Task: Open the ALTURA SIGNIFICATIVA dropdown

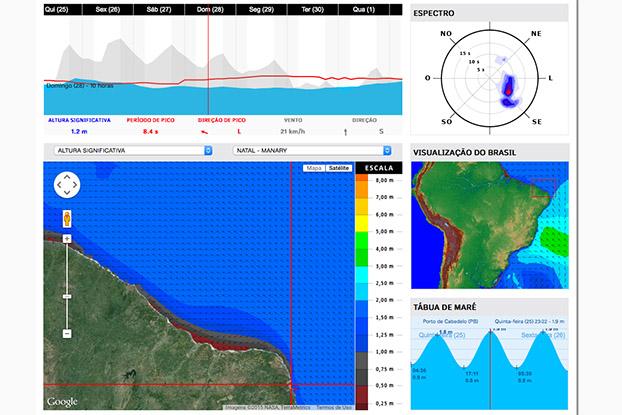Action: (133, 150)
